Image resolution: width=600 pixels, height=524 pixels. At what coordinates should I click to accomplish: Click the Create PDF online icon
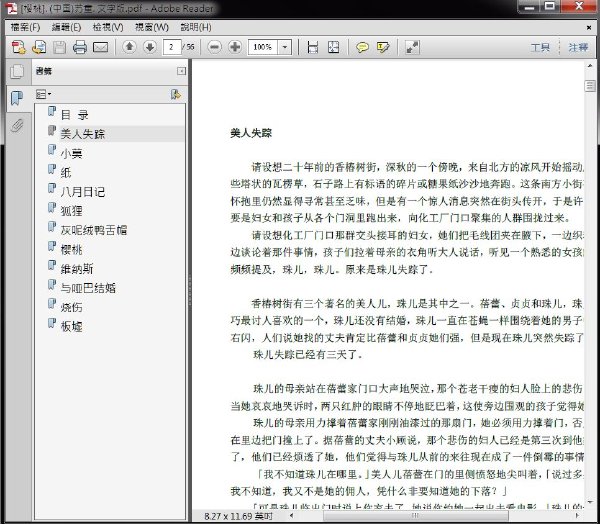point(18,47)
